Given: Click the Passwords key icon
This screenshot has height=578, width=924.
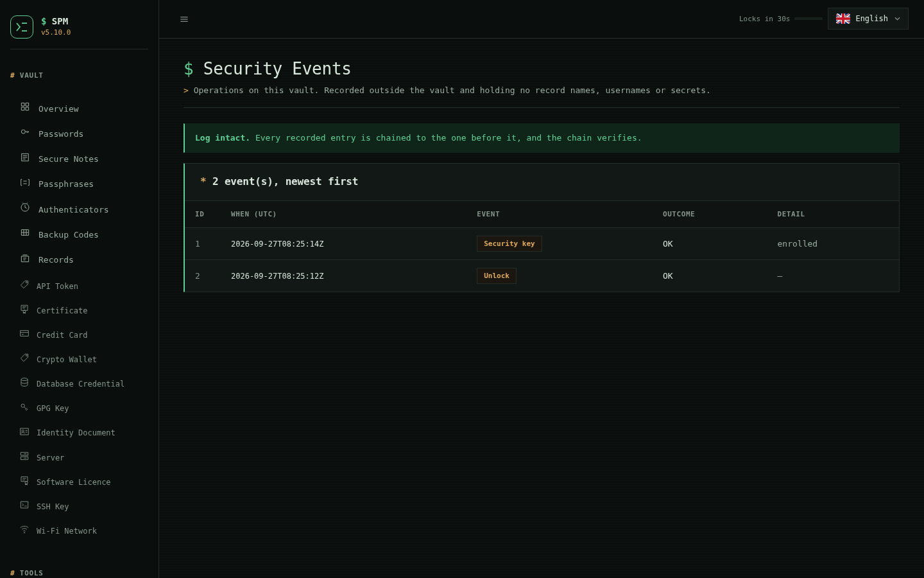Looking at the screenshot, I should 25,132.
